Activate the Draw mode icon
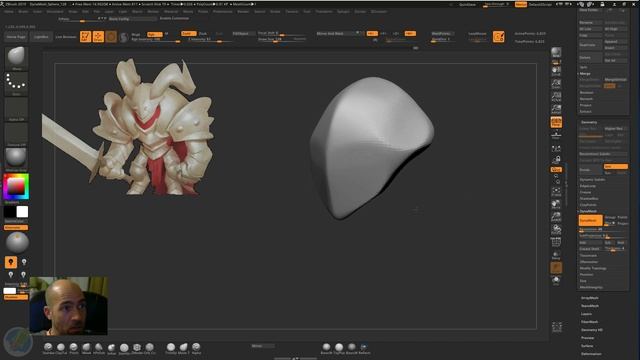The height and width of the screenshot is (360, 640). pos(98,36)
